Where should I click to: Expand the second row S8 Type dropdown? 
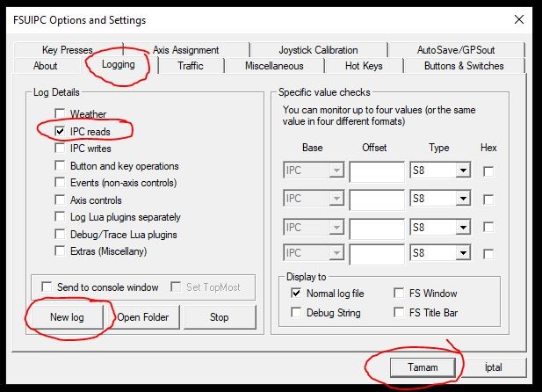(x=463, y=199)
